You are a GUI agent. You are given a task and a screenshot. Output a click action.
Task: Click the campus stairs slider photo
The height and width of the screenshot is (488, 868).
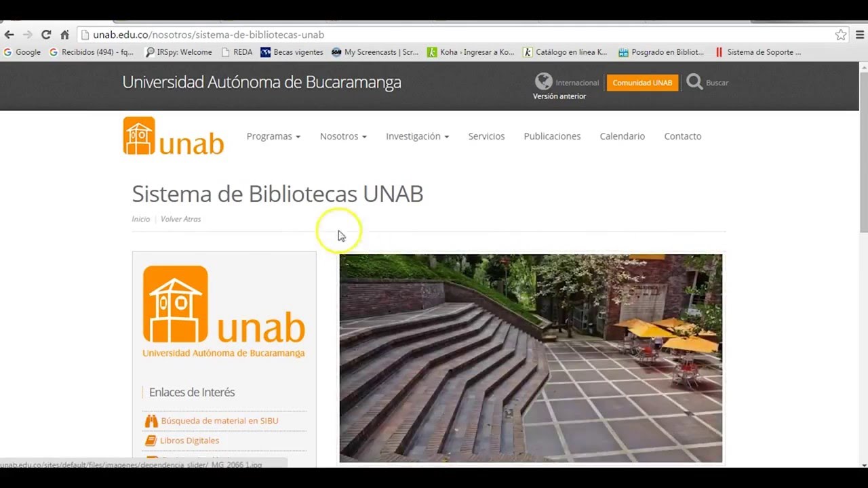coord(530,358)
